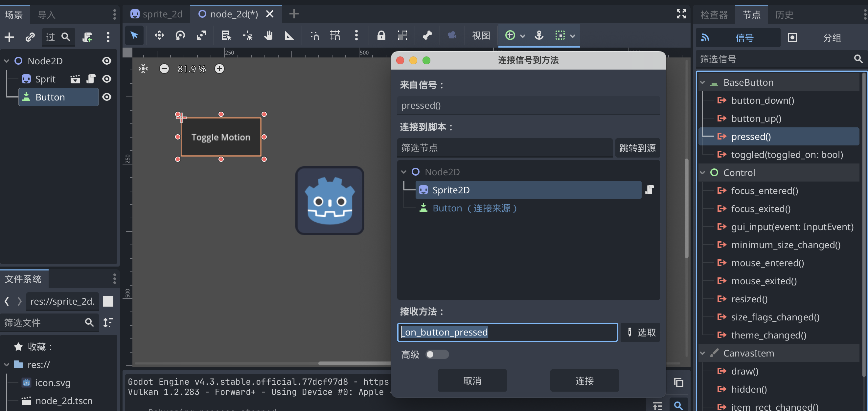Screen dimensions: 868x411
Task: Collapse the Control signal group
Action: (x=702, y=173)
